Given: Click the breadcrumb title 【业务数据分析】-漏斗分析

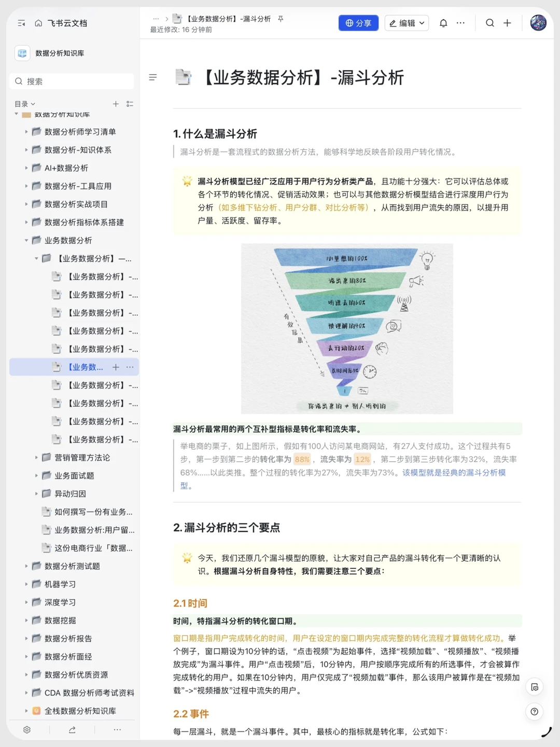Looking at the screenshot, I should [228, 19].
